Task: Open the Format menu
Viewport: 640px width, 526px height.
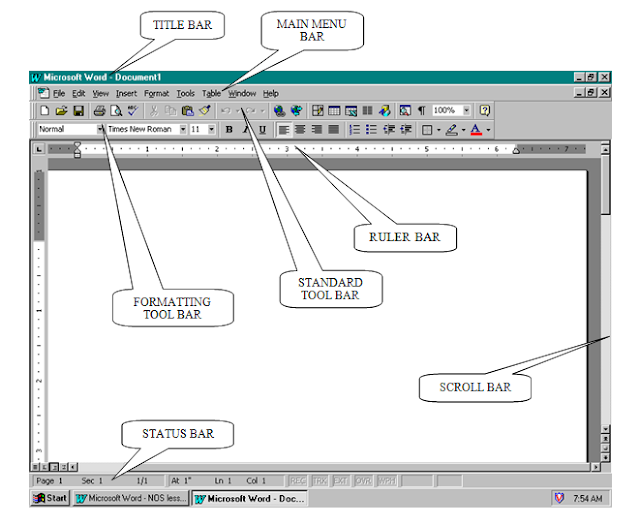Action: tap(156, 93)
